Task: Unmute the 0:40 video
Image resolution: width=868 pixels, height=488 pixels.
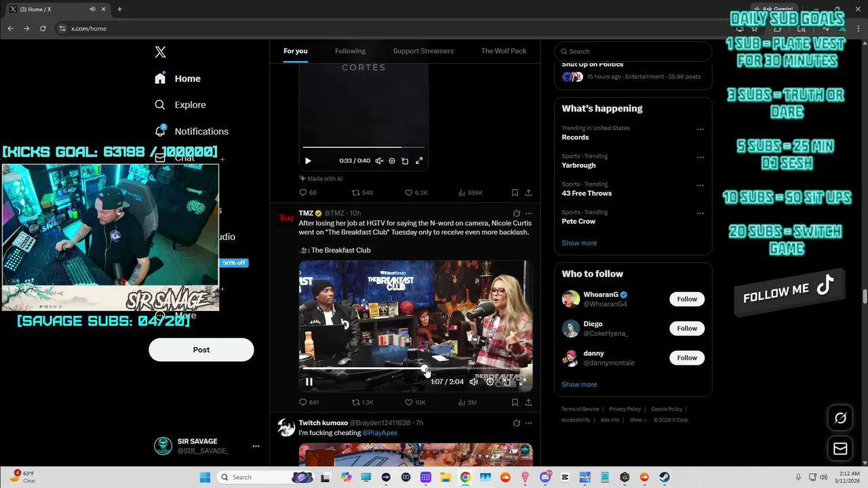Action: (x=379, y=161)
